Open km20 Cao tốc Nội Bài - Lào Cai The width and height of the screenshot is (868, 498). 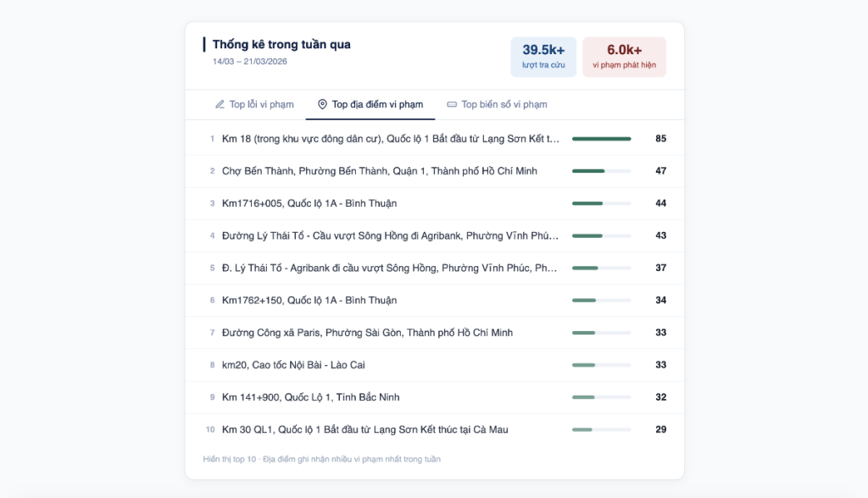coord(293,365)
